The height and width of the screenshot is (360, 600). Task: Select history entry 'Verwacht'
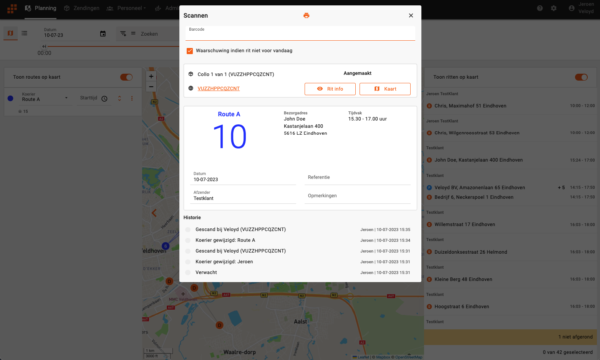206,272
